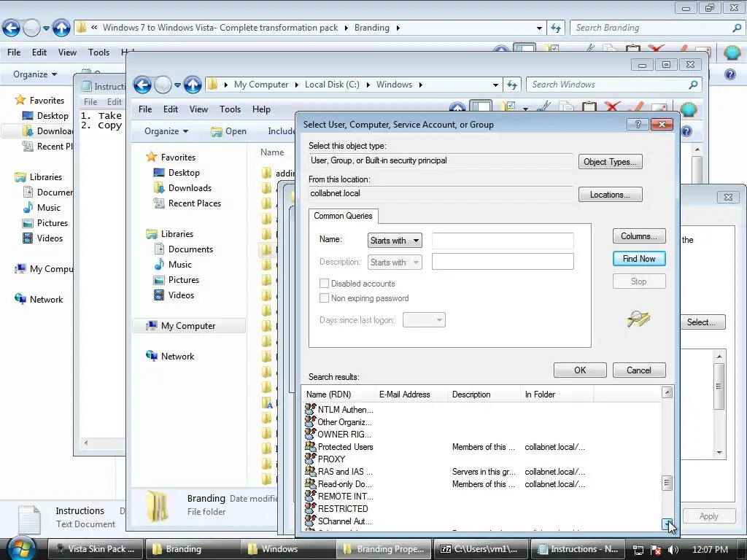The width and height of the screenshot is (747, 560).
Task: Click the red X delete icon in the Windows folder toolbar
Action: [613, 108]
